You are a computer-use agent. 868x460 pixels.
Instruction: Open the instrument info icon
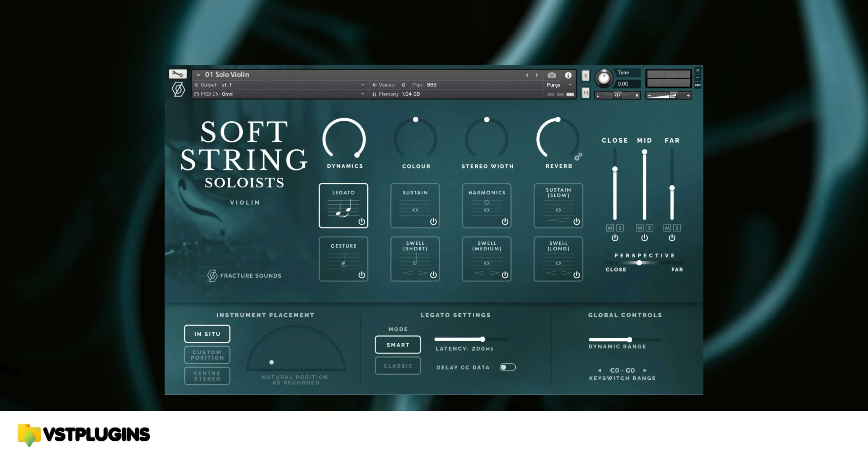[568, 75]
